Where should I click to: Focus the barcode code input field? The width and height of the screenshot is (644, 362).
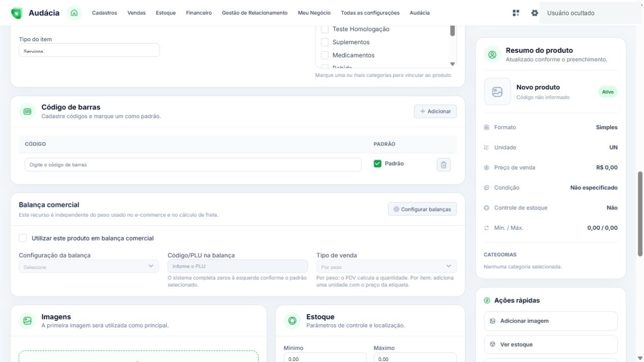[x=193, y=165]
